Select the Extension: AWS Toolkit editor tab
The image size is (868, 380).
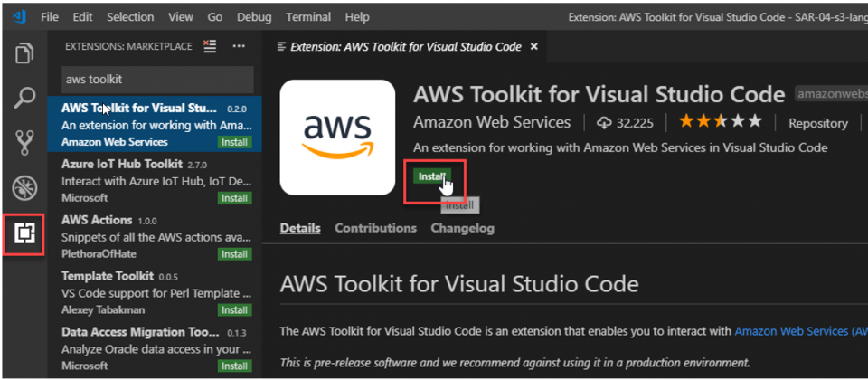(405, 47)
